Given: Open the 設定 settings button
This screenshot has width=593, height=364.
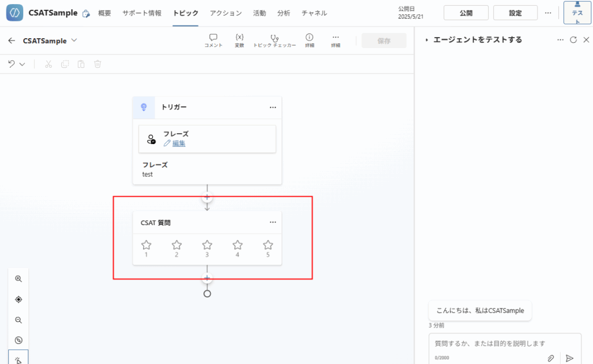Looking at the screenshot, I should tap(515, 13).
